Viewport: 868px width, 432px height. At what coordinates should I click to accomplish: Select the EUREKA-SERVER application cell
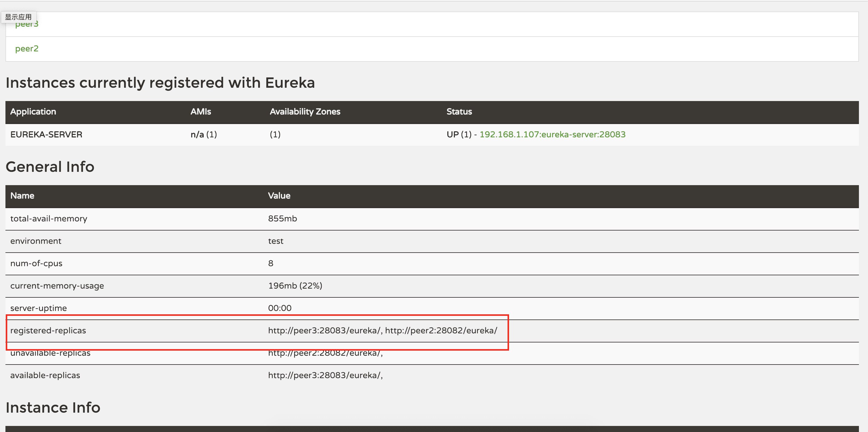click(46, 135)
